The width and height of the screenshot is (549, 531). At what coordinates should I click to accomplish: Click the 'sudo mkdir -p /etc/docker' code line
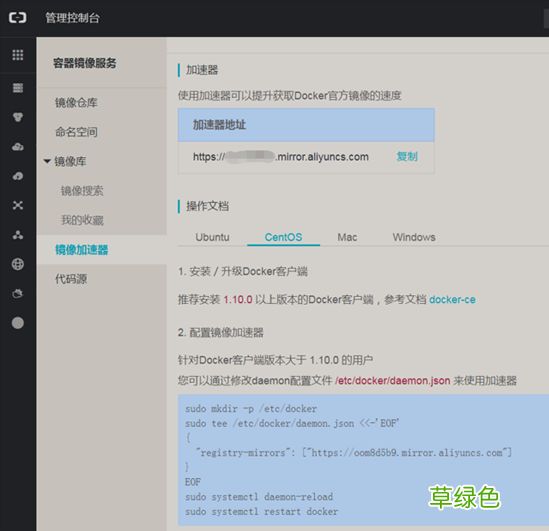[x=251, y=409]
